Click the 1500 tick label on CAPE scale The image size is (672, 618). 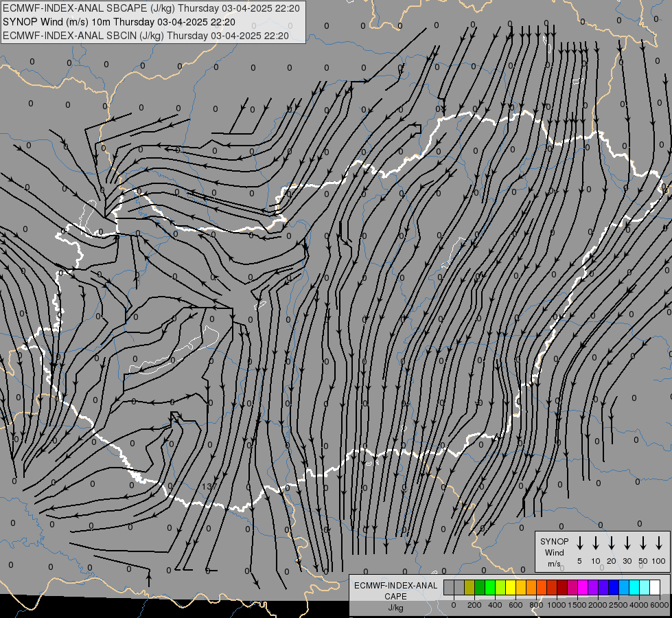577,605
